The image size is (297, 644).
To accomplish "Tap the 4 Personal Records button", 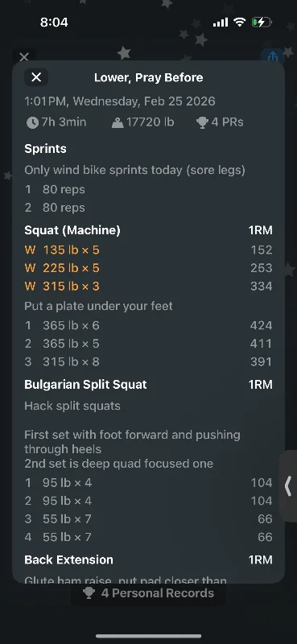I will (148, 593).
